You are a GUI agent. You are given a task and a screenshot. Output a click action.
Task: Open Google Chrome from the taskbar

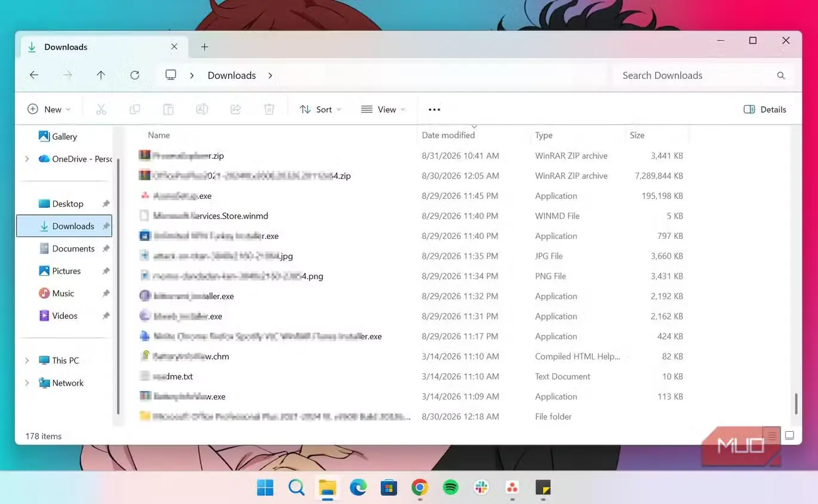coord(420,488)
